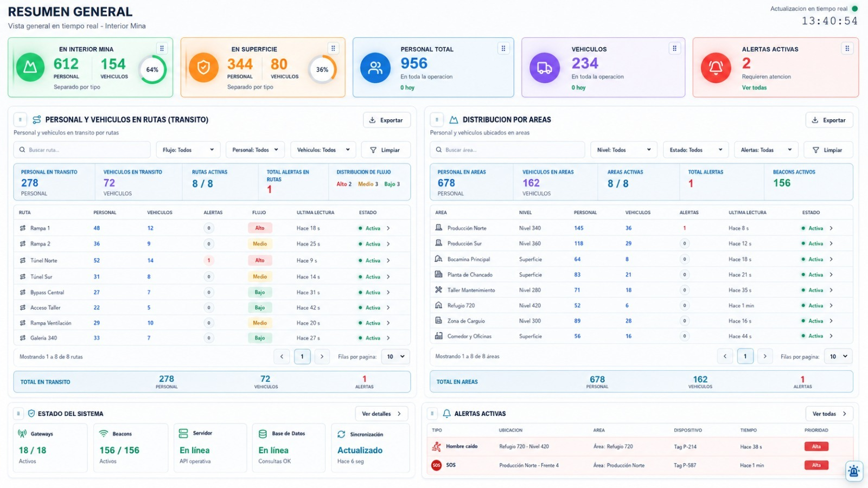The width and height of the screenshot is (868, 488).
Task: Clear filters with Limpiar in areas panel
Action: pyautogui.click(x=828, y=150)
